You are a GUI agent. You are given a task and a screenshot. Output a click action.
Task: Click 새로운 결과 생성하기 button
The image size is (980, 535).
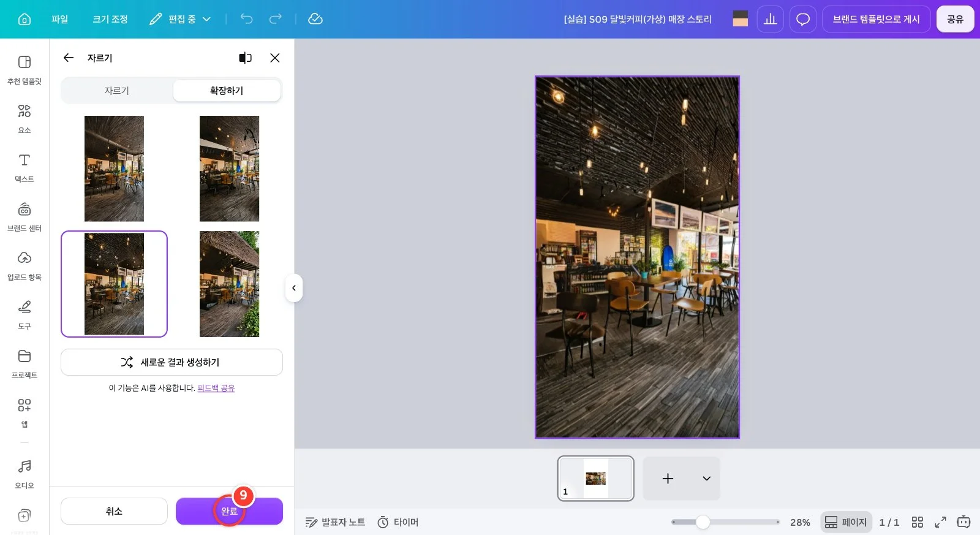[x=171, y=362]
